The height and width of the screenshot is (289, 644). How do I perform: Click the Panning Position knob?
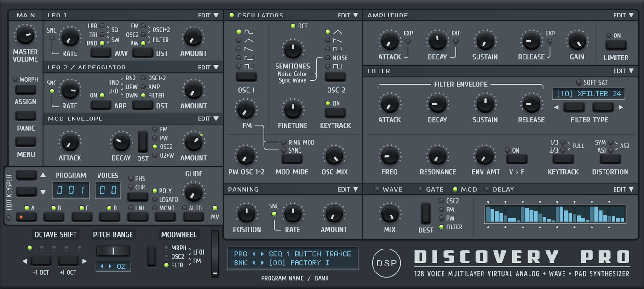246,214
